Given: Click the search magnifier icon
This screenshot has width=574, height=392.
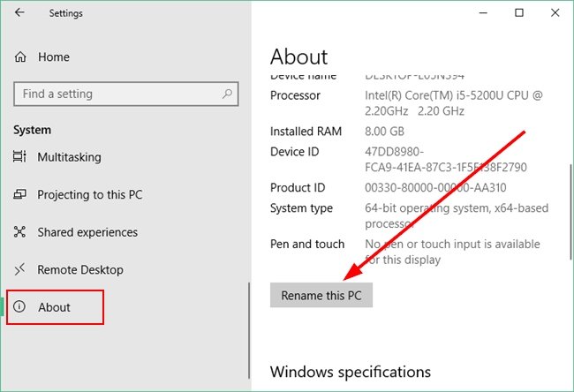Looking at the screenshot, I should 227,94.
